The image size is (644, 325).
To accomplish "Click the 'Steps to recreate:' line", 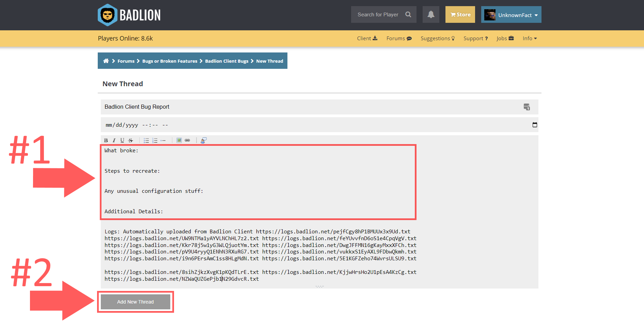I will (x=132, y=171).
